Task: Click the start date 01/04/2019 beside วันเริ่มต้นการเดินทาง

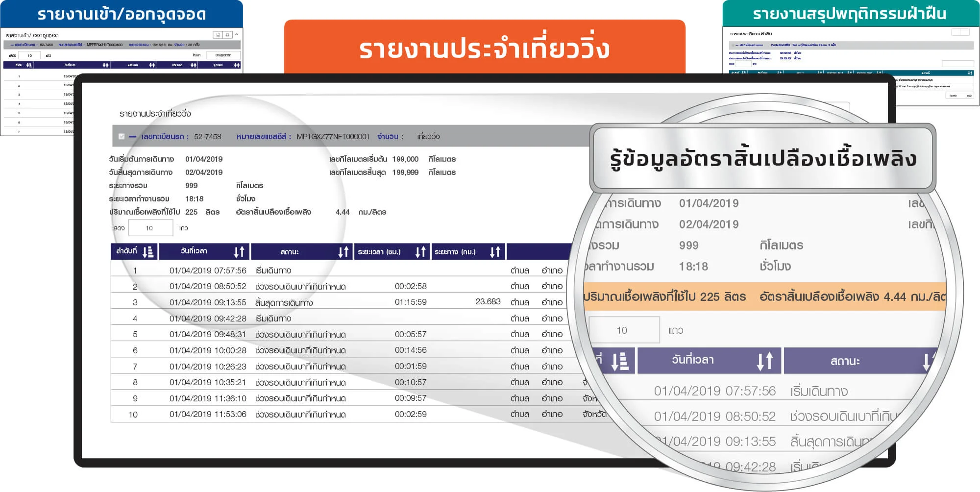Action: coord(204,159)
